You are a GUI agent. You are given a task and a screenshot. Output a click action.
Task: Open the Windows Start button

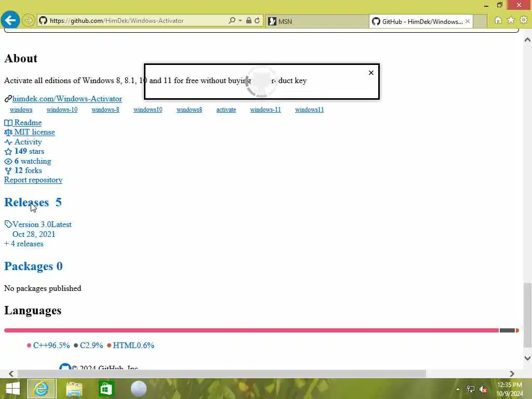tap(13, 389)
